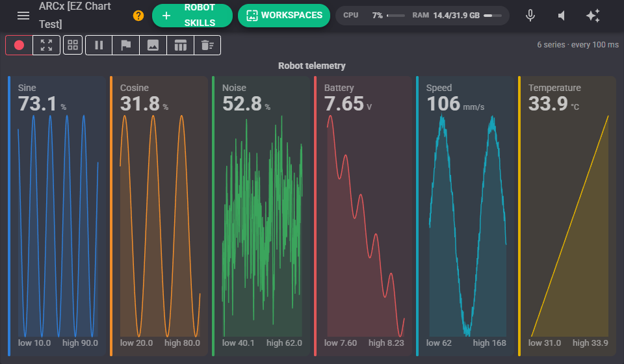
Task: Click the Battery value 7.65
Action: click(x=344, y=104)
